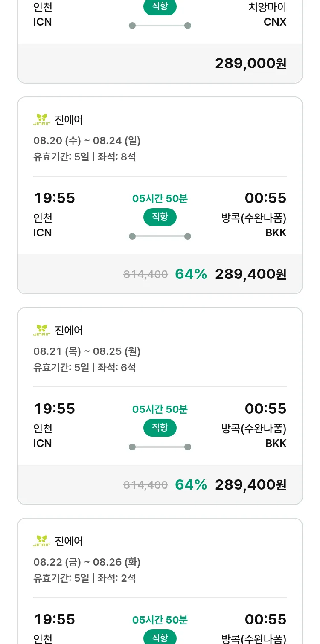
Task: Click Jin Air logo on 08.20 flight card
Action: pos(42,119)
